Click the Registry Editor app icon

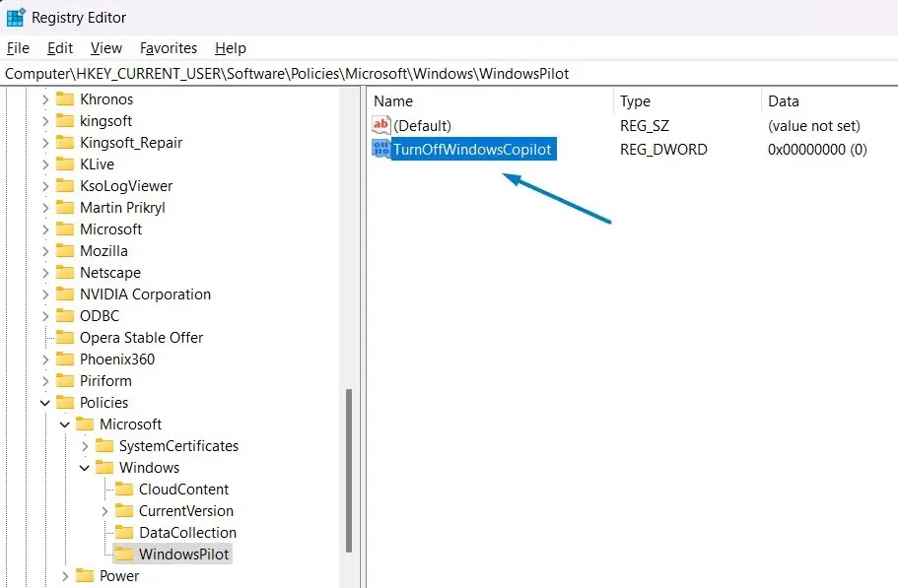(x=16, y=18)
